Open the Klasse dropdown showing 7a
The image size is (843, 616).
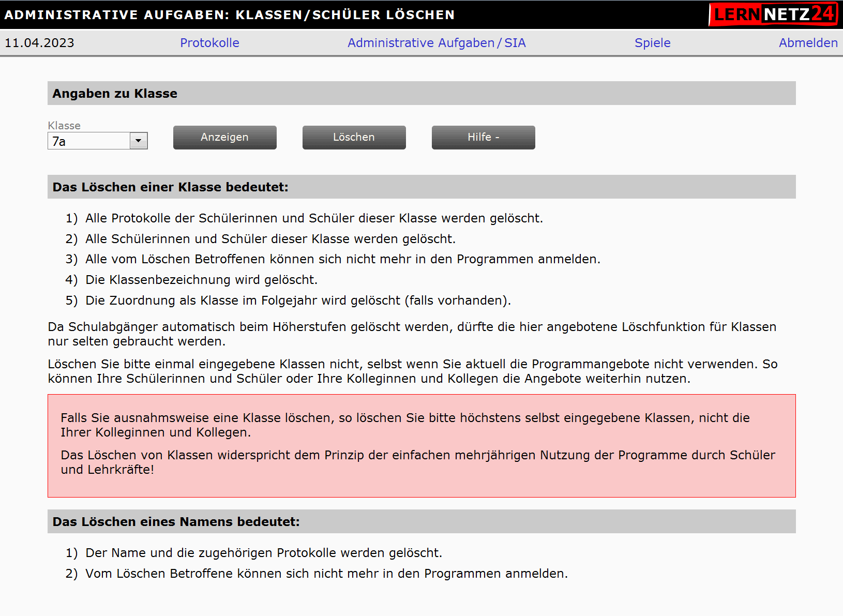98,141
